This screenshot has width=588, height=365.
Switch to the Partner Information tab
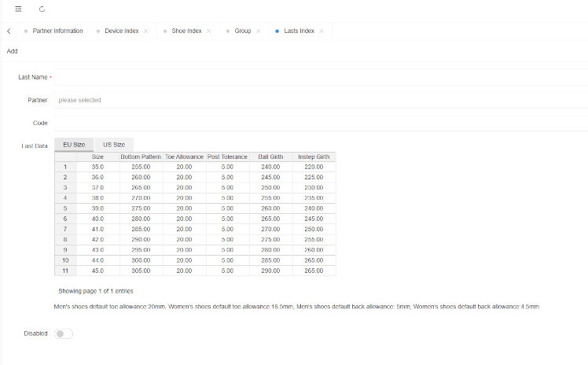(x=57, y=31)
